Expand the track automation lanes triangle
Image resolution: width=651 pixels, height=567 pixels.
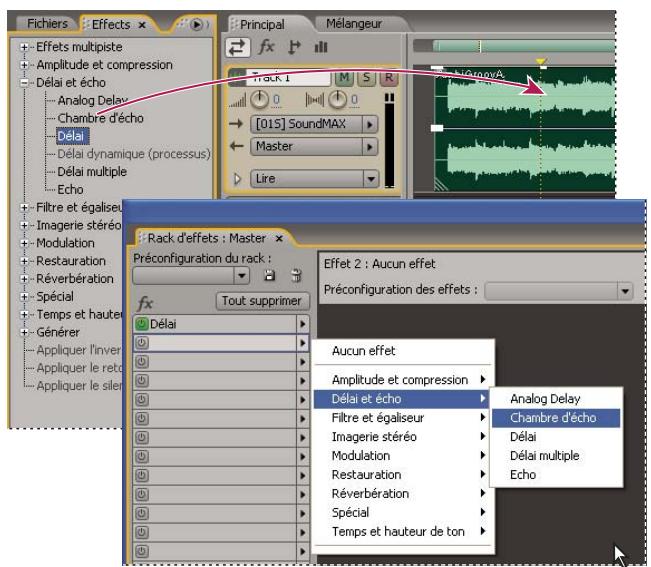coord(237,179)
